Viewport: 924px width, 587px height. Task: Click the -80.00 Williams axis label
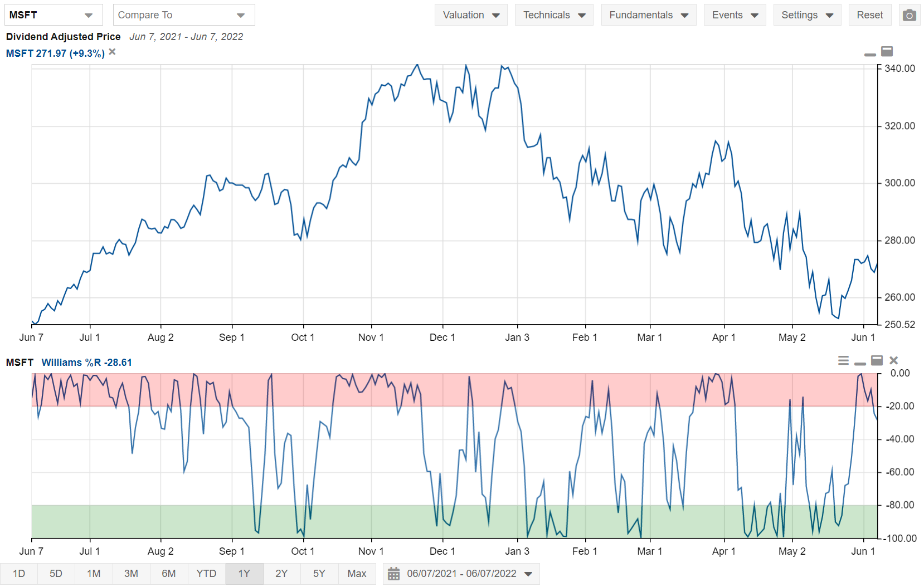pos(901,505)
